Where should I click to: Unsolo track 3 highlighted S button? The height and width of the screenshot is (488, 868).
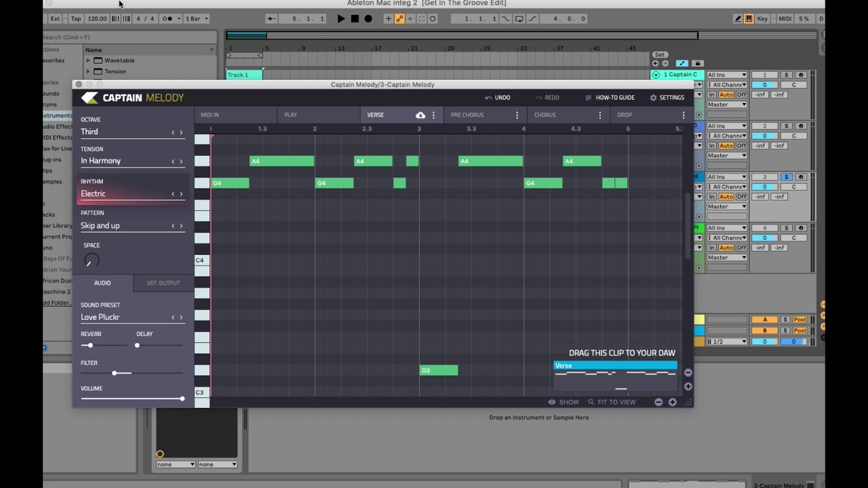786,177
